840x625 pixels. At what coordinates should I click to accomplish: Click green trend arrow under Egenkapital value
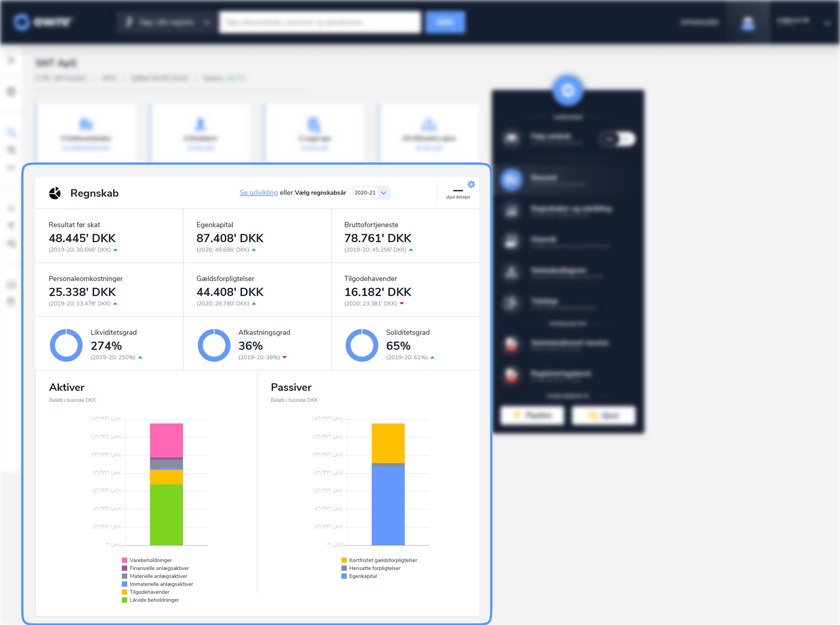point(254,250)
